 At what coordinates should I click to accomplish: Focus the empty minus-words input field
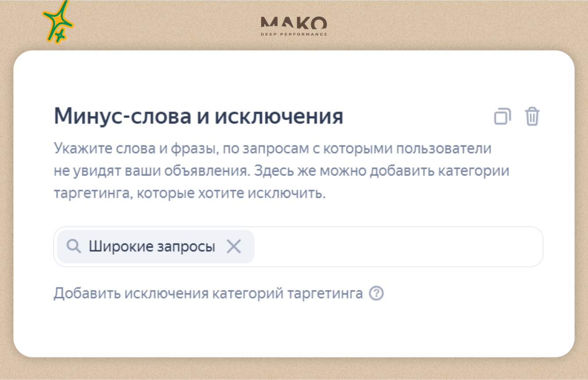(x=395, y=246)
